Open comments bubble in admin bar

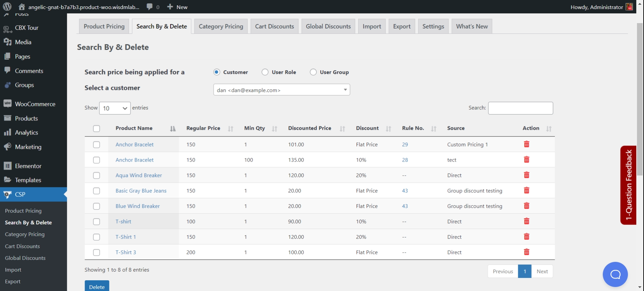click(x=153, y=7)
